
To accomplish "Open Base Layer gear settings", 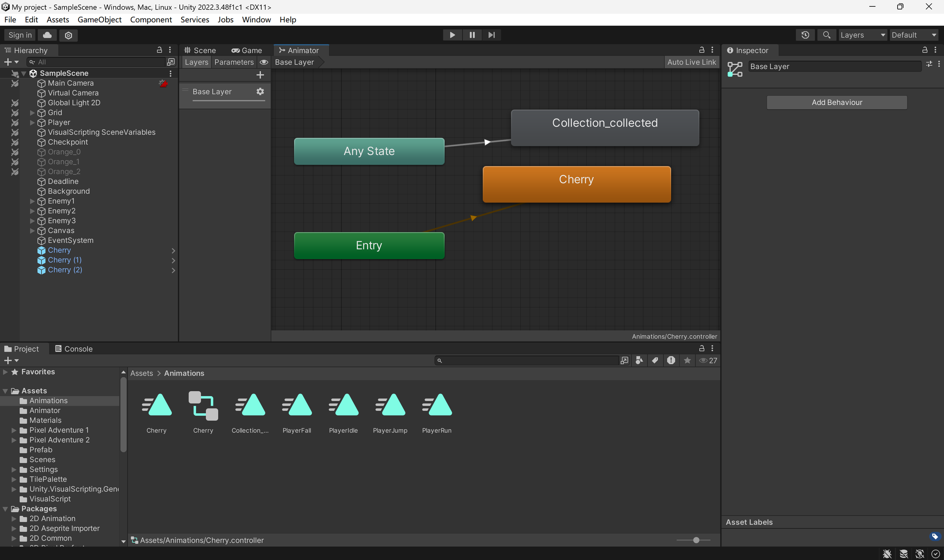I will click(260, 92).
